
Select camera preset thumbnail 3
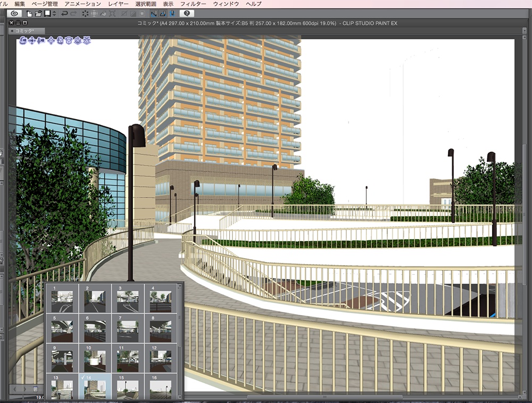point(128,299)
